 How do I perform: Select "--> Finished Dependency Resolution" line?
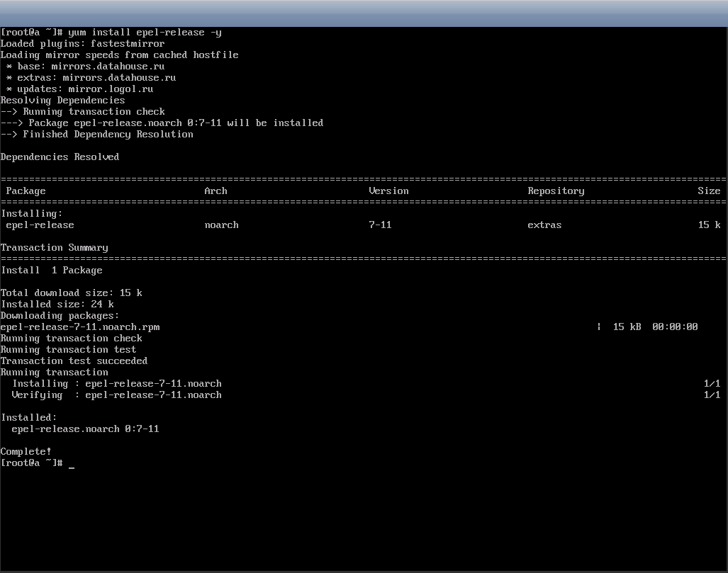point(96,135)
